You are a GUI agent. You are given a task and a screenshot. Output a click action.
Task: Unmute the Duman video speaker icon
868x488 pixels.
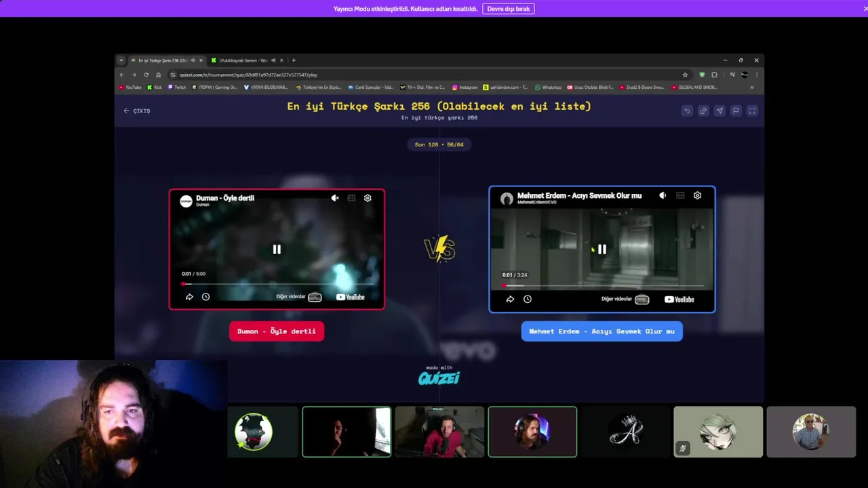point(335,198)
